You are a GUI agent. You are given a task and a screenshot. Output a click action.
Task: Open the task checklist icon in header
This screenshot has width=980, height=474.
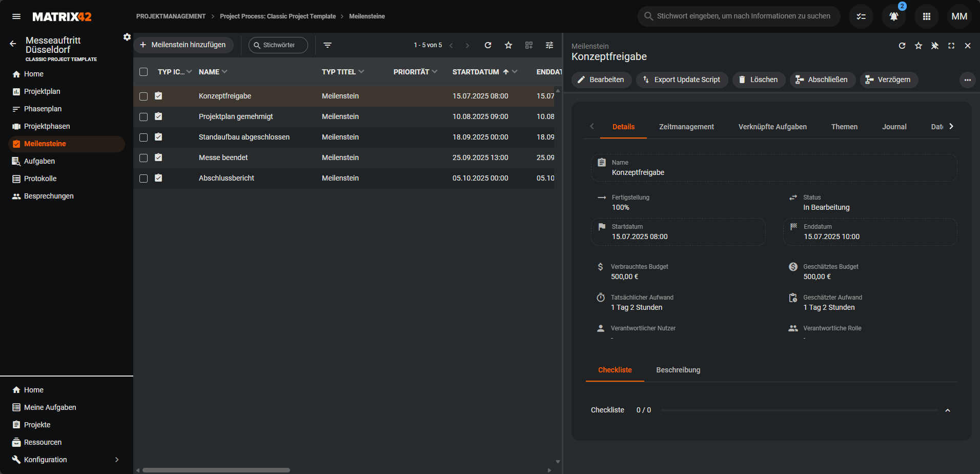861,16
